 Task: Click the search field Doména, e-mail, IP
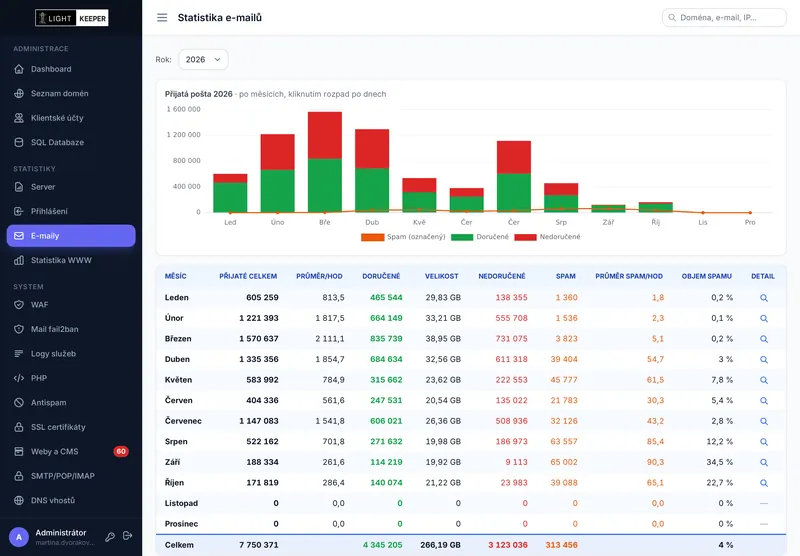click(724, 18)
